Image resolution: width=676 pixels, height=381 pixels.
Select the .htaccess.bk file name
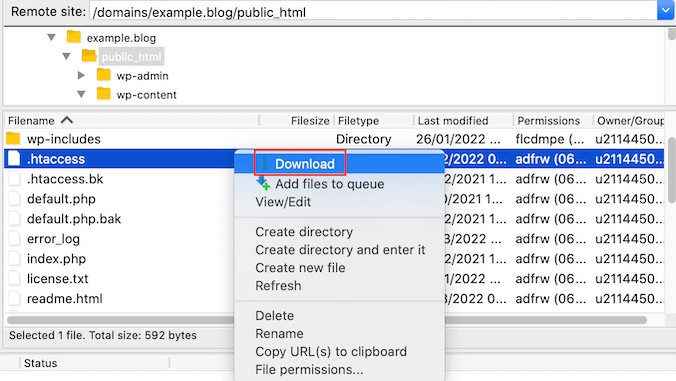[x=65, y=179]
